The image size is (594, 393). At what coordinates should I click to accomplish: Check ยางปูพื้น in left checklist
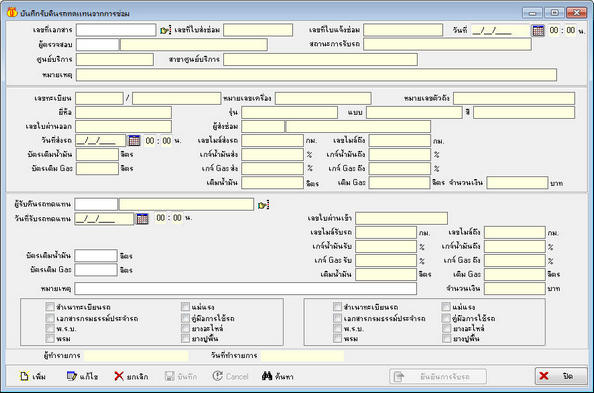coord(185,338)
